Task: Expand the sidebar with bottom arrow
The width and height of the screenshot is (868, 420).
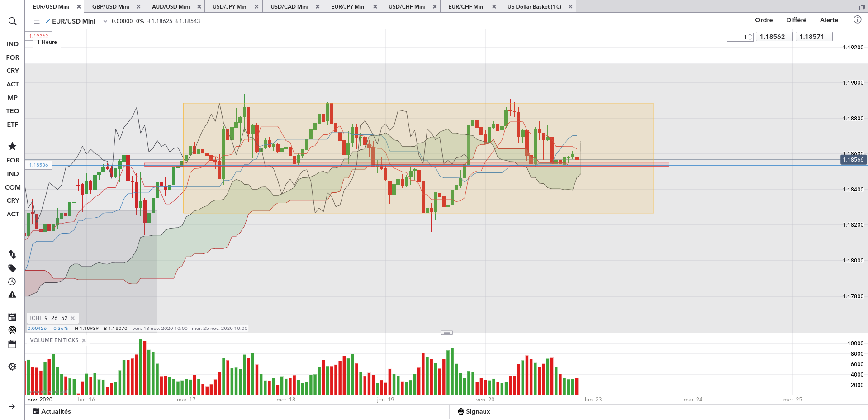Action: [12, 406]
